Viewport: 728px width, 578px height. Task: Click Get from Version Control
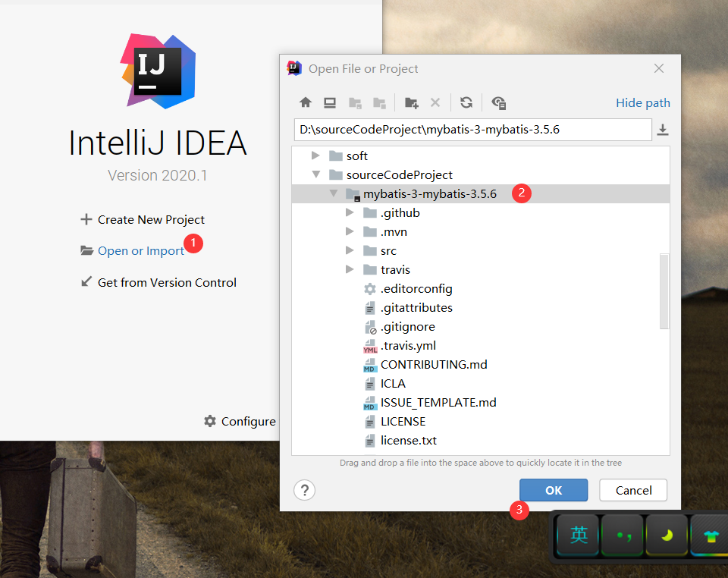[x=158, y=282]
